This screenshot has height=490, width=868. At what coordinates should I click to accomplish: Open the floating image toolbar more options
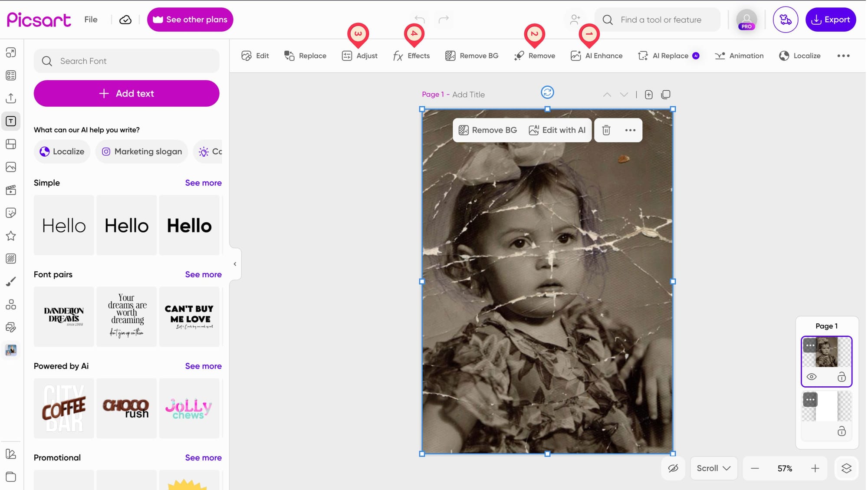pyautogui.click(x=630, y=130)
